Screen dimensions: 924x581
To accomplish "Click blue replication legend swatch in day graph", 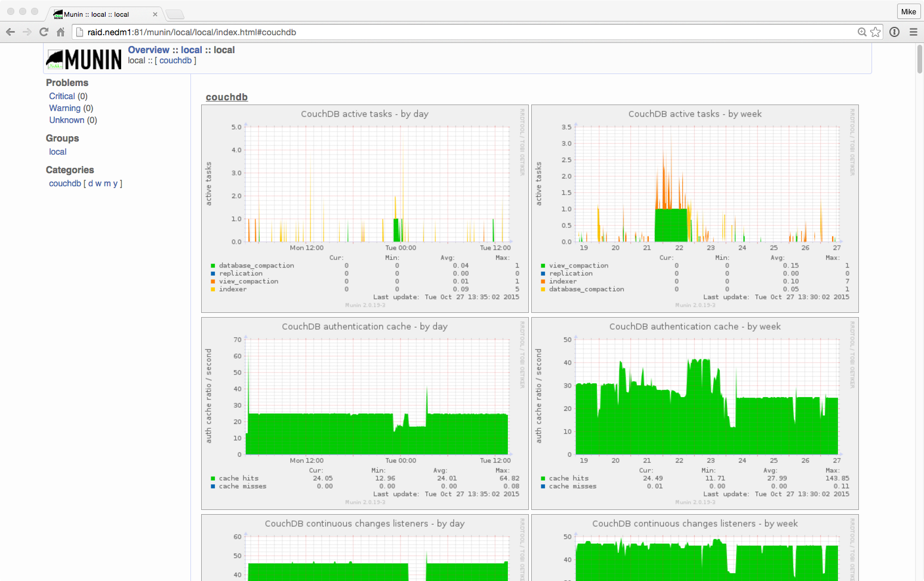I will 212,273.
